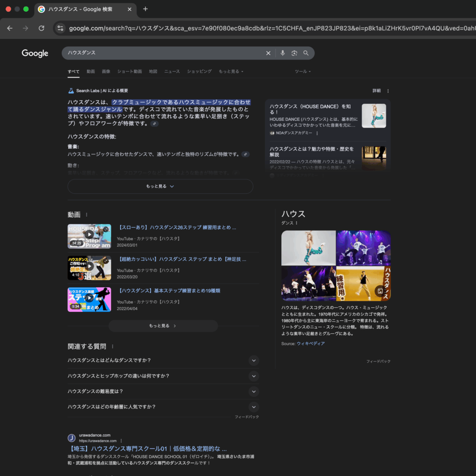Screen dimensions: 476x476
Task: Click the magnifying glass search icon
Action: tap(306, 53)
